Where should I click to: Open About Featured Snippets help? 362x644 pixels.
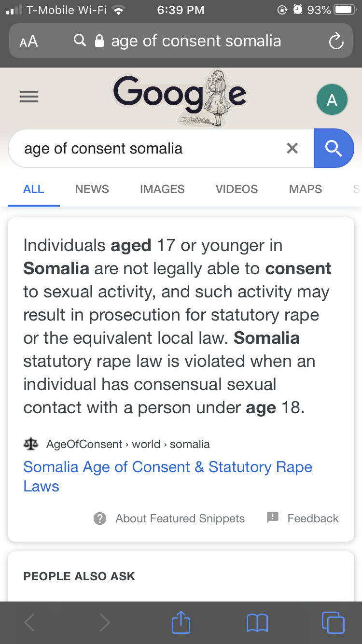tap(169, 518)
